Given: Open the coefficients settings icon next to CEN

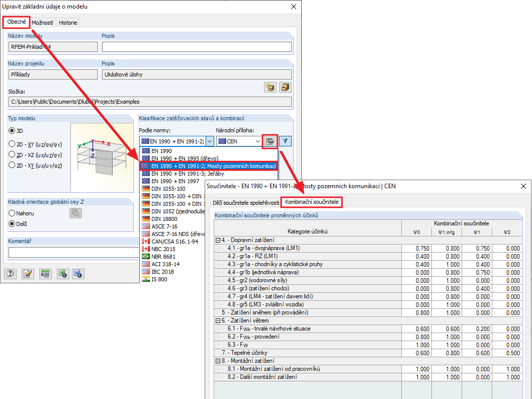Looking at the screenshot, I should click(270, 141).
